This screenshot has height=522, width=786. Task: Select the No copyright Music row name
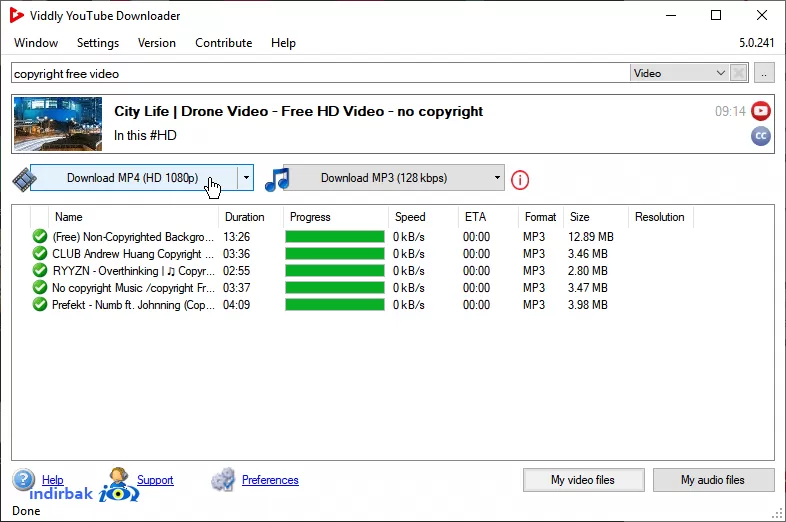(133, 288)
